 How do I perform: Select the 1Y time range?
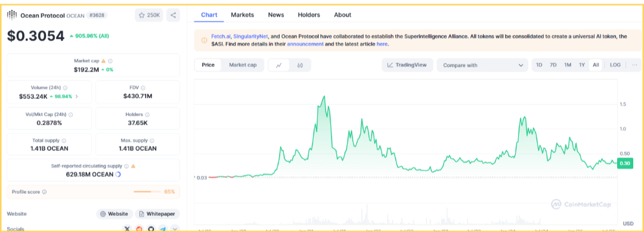[x=582, y=65]
